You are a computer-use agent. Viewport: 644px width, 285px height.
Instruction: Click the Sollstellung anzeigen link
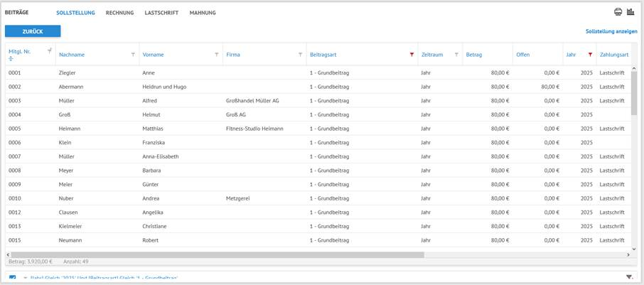click(x=611, y=31)
